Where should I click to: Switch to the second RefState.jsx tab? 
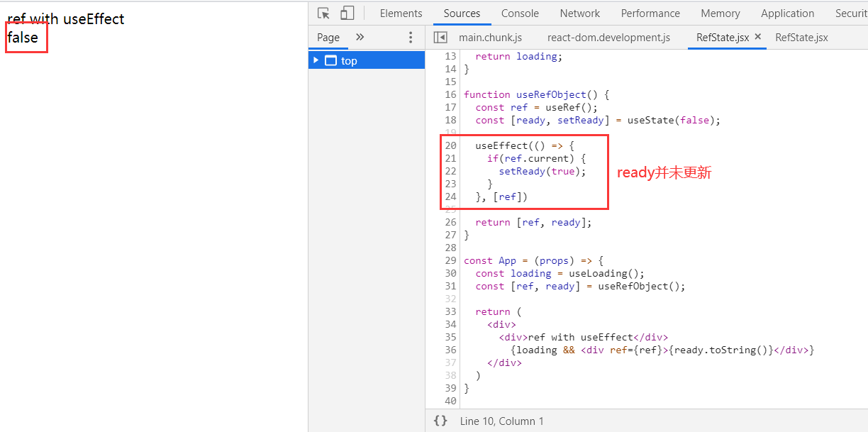tap(801, 38)
